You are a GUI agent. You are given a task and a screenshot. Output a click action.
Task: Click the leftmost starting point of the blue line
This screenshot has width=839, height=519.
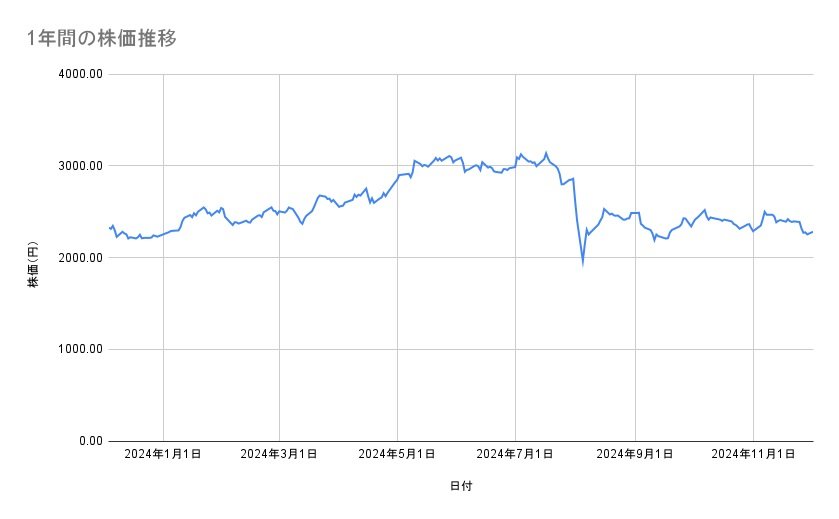[109, 228]
